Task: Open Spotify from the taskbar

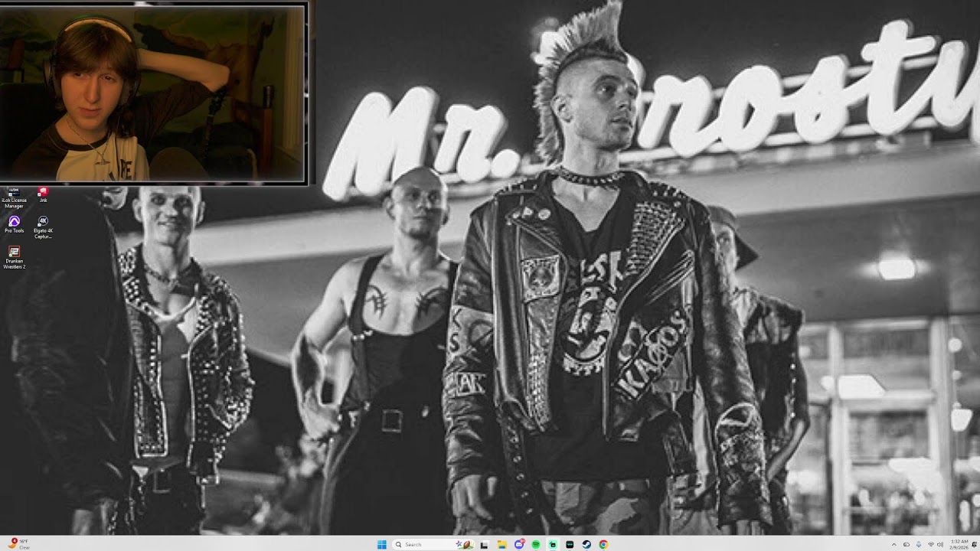Action: (536, 544)
